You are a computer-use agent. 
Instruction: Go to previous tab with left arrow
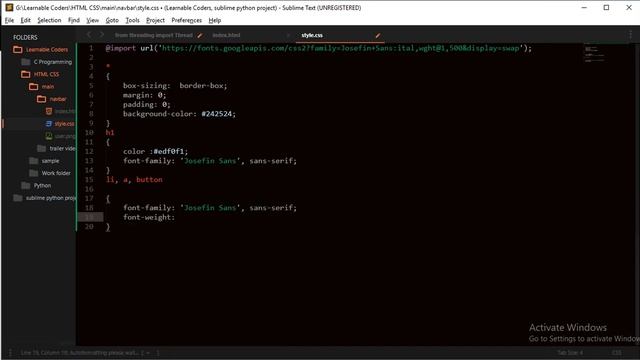click(89, 35)
